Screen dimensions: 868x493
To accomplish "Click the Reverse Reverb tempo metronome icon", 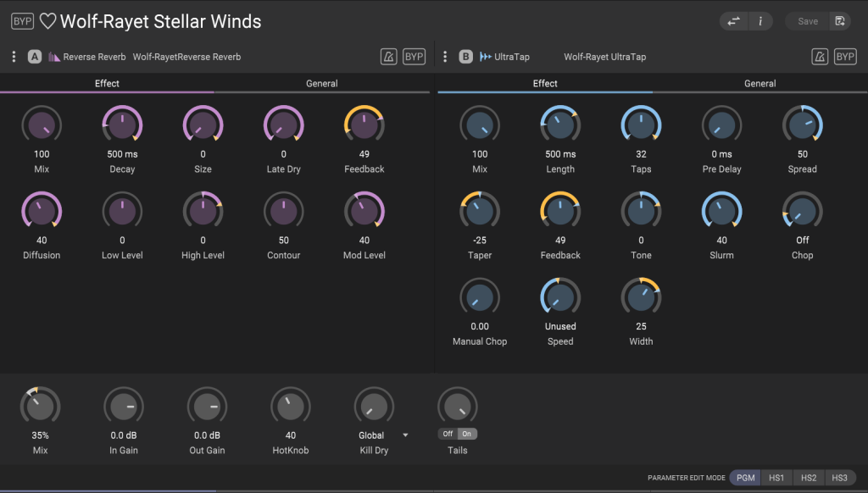I will pyautogui.click(x=388, y=57).
